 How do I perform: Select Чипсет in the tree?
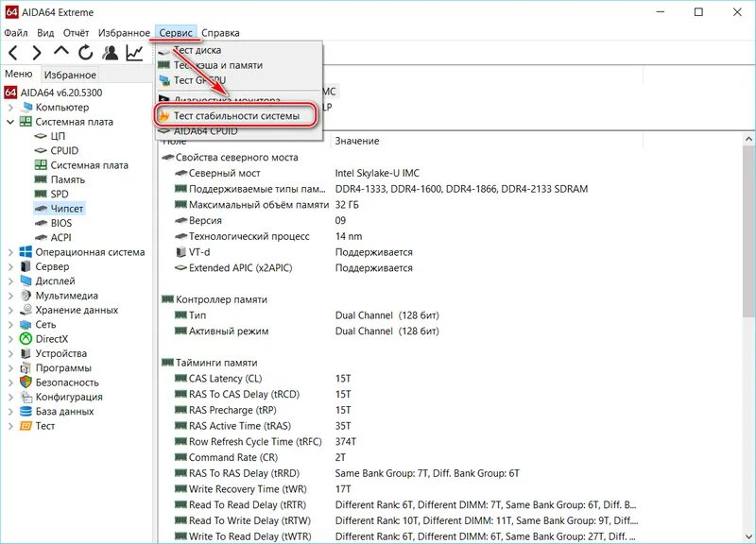(66, 209)
